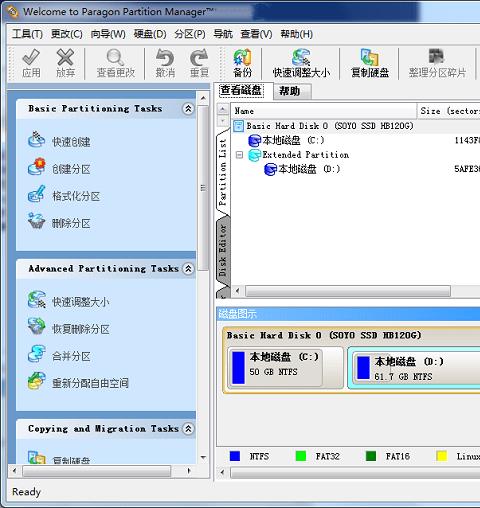Click the 创建分区 link text
The height and width of the screenshot is (508, 480).
pos(71,169)
